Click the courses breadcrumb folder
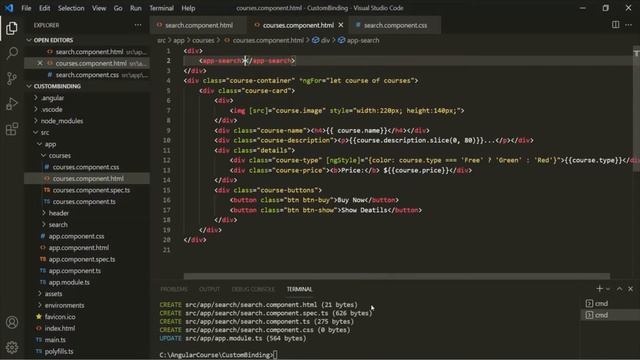640x360 pixels. (x=203, y=40)
